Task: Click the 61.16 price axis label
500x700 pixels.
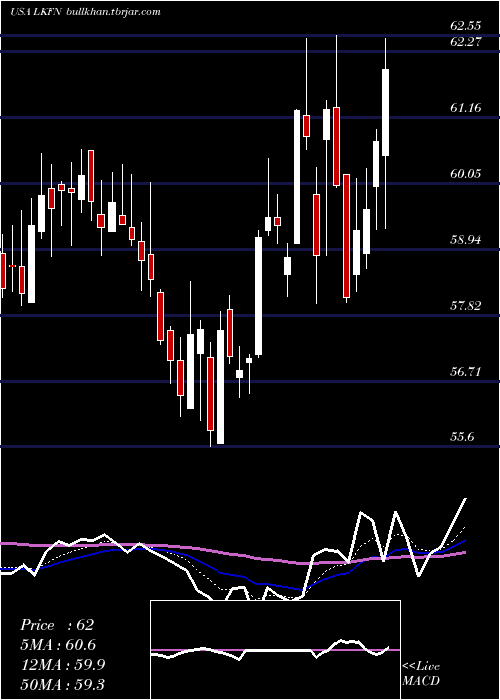Action: (x=465, y=108)
